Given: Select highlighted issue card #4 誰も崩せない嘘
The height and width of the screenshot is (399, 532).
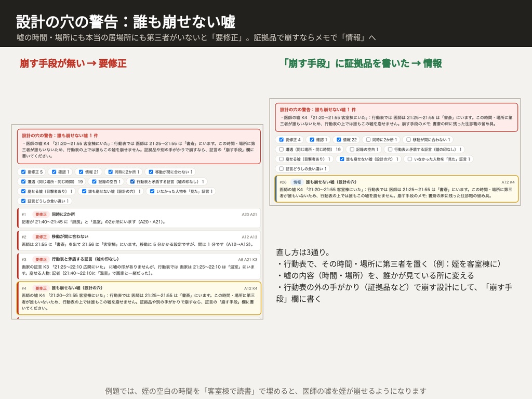Looking at the screenshot, I should [x=139, y=298].
